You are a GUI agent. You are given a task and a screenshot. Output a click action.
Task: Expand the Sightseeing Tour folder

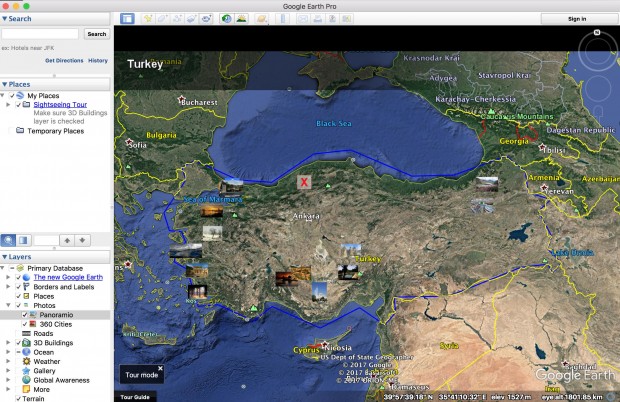point(8,105)
